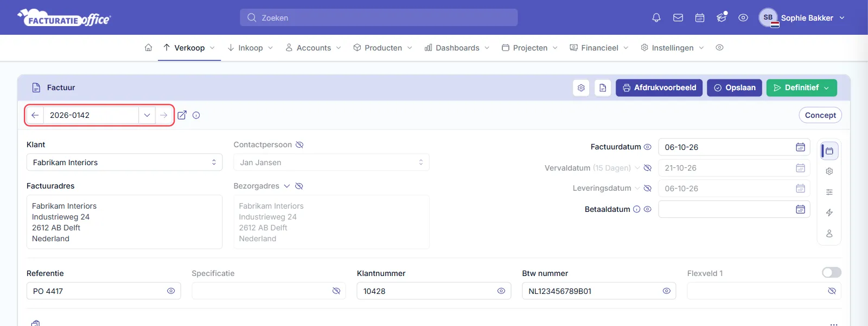Toggle Factuurdatum visibility eye
The height and width of the screenshot is (326, 868).
pos(647,147)
